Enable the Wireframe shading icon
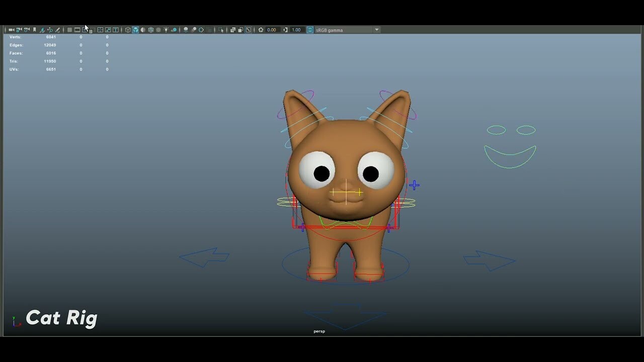The width and height of the screenshot is (644, 362). point(128,30)
